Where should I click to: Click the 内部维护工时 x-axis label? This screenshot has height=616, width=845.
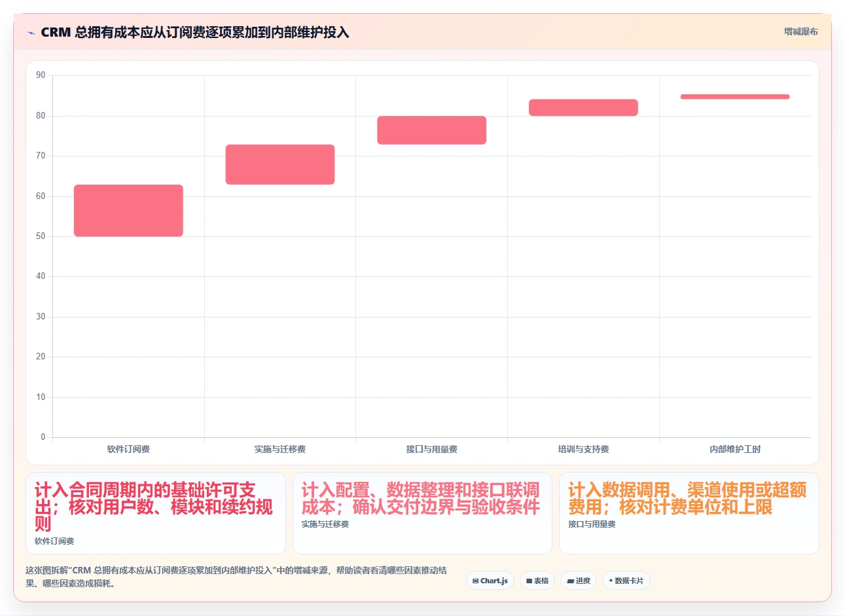[x=735, y=449]
